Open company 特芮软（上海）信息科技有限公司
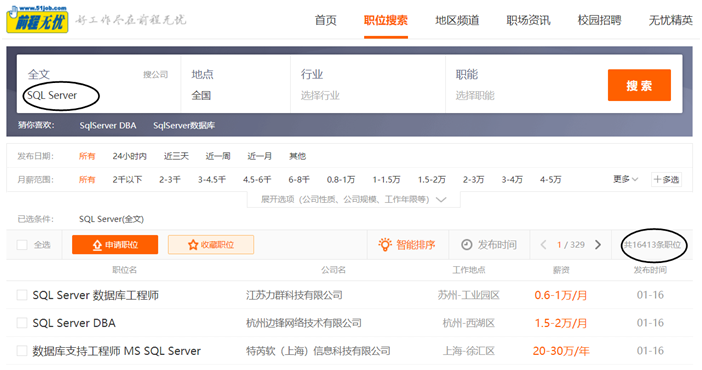Image resolution: width=702 pixels, height=370 pixels. 318,351
